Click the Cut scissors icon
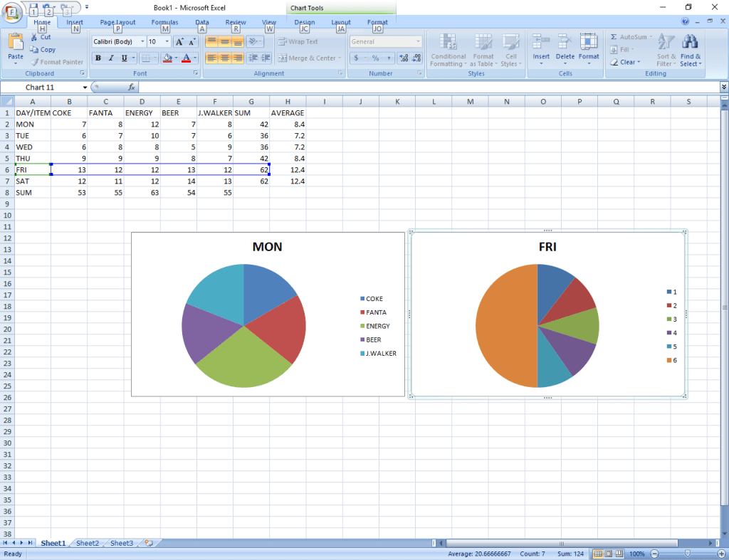729x560 pixels. 35,37
